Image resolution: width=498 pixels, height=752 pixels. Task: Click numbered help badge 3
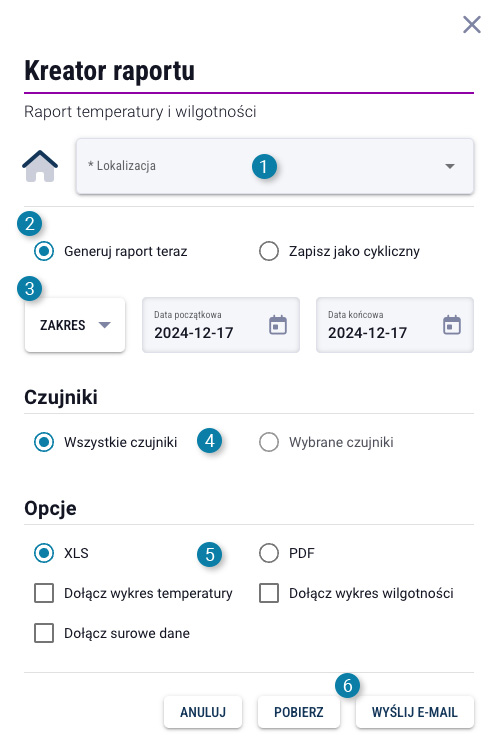(29, 289)
